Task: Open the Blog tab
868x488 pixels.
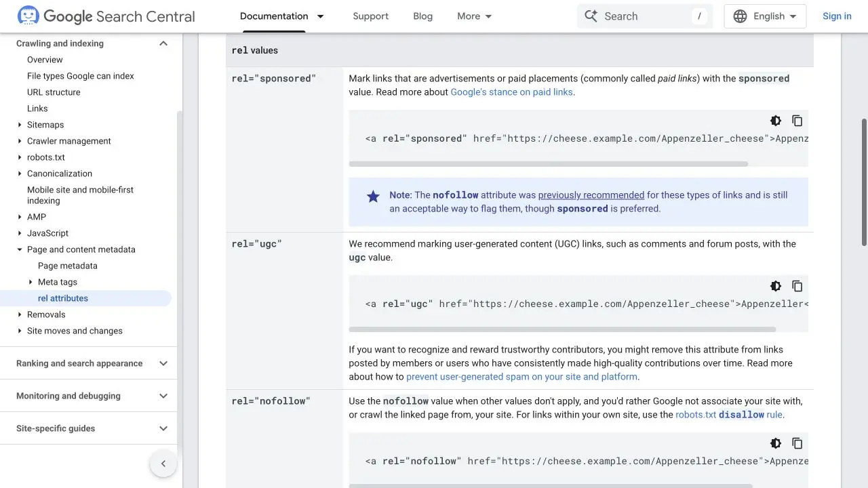Action: tap(422, 16)
